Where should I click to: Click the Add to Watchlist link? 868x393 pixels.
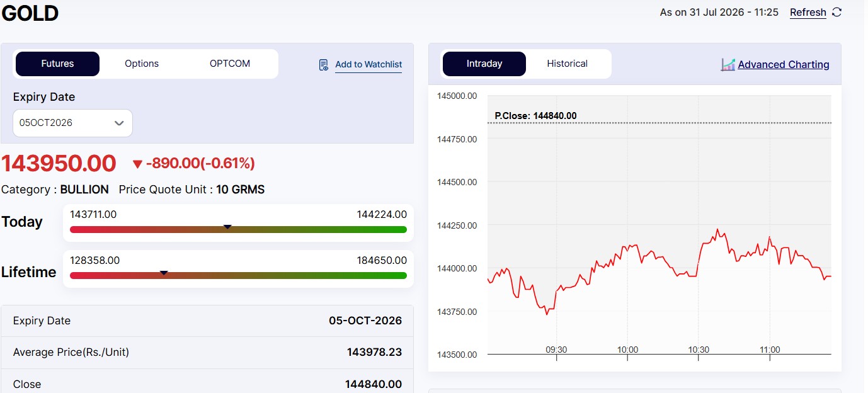click(368, 64)
